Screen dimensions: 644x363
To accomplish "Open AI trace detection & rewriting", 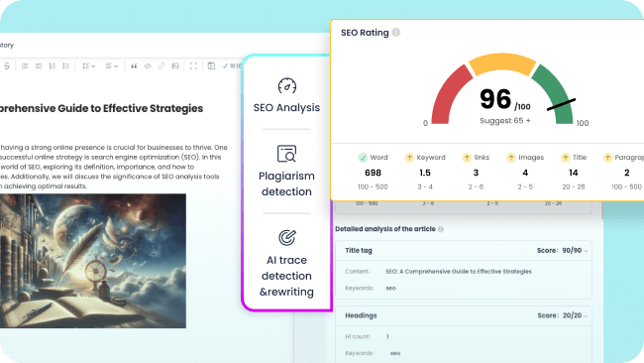I will [x=286, y=263].
